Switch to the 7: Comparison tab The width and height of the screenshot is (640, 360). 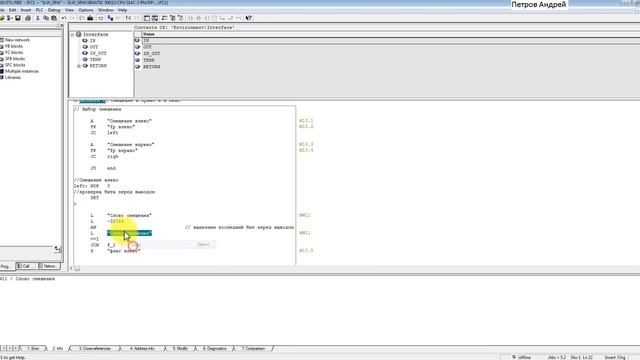(x=253, y=349)
